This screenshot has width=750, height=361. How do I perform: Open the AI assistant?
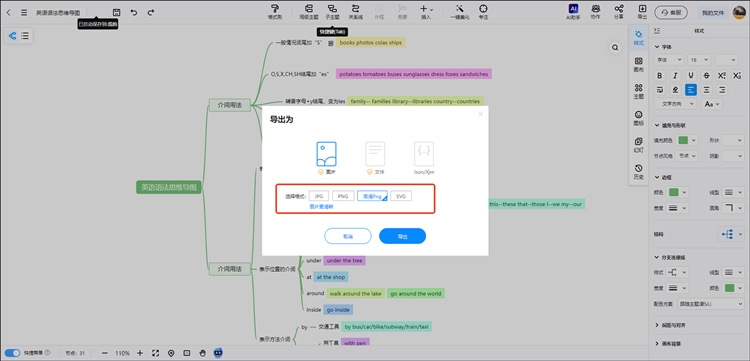573,11
